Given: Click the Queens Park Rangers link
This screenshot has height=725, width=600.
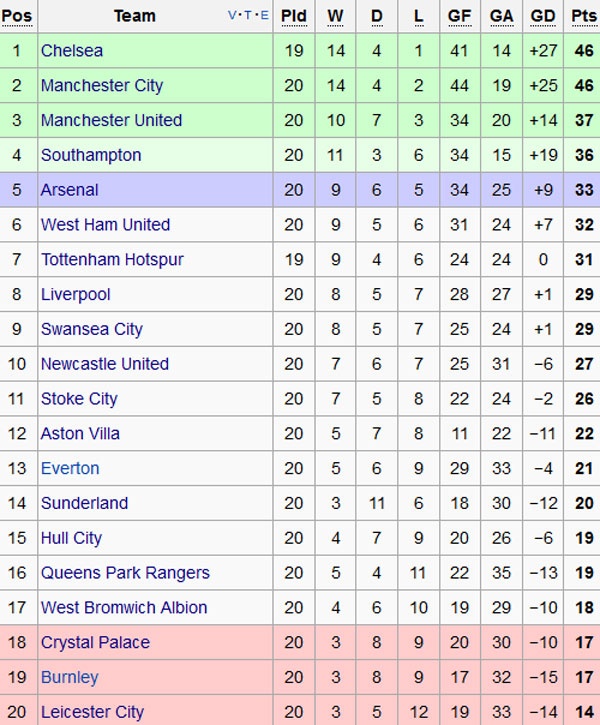Looking at the screenshot, I should 125,573.
